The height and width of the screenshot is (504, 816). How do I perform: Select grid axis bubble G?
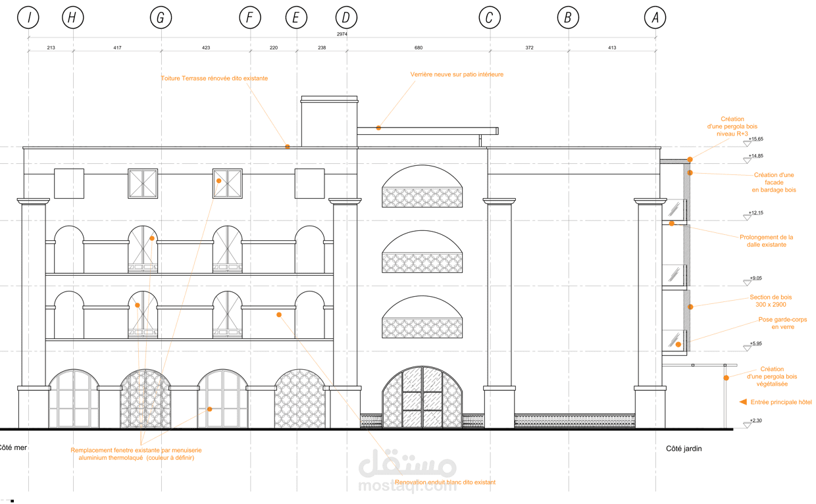coord(161,18)
